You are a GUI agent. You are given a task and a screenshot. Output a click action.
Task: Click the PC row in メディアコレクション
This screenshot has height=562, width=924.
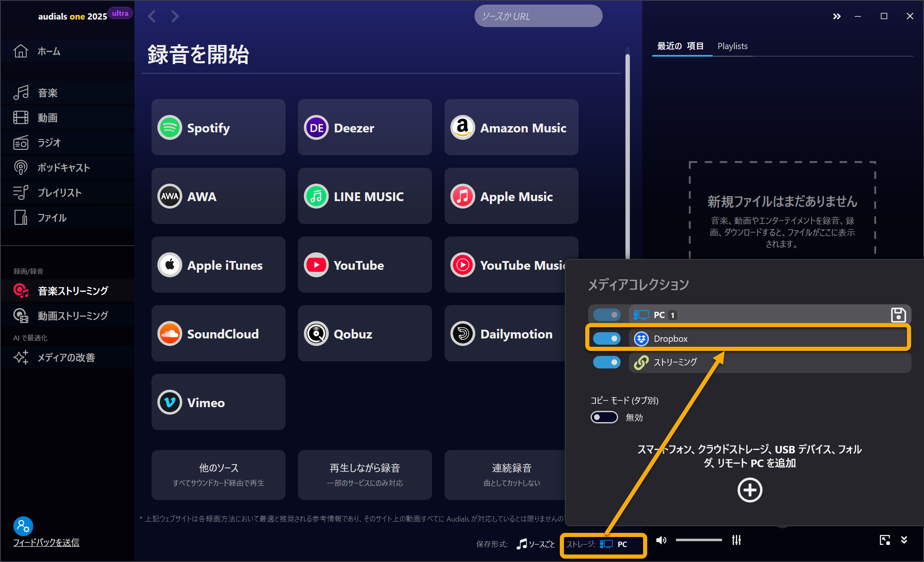[x=770, y=315]
